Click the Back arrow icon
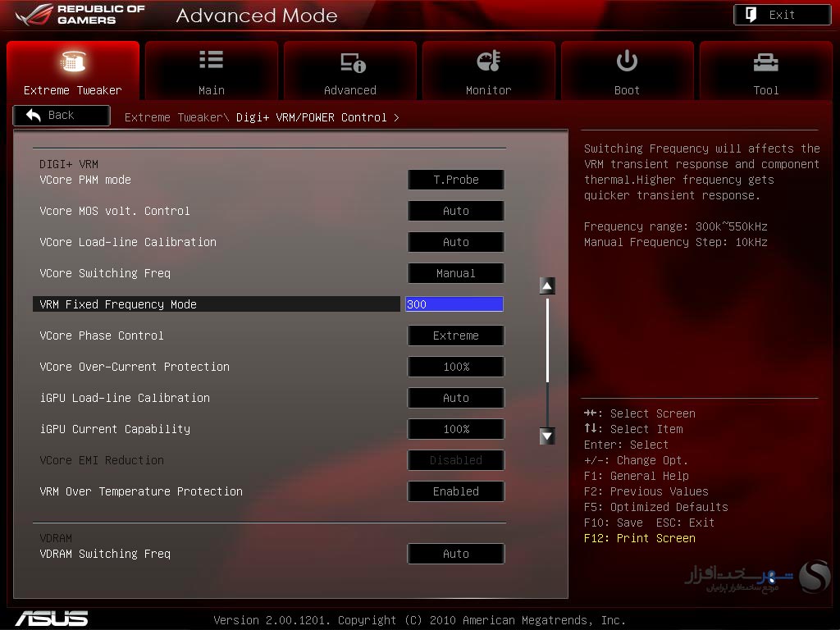 (33, 115)
